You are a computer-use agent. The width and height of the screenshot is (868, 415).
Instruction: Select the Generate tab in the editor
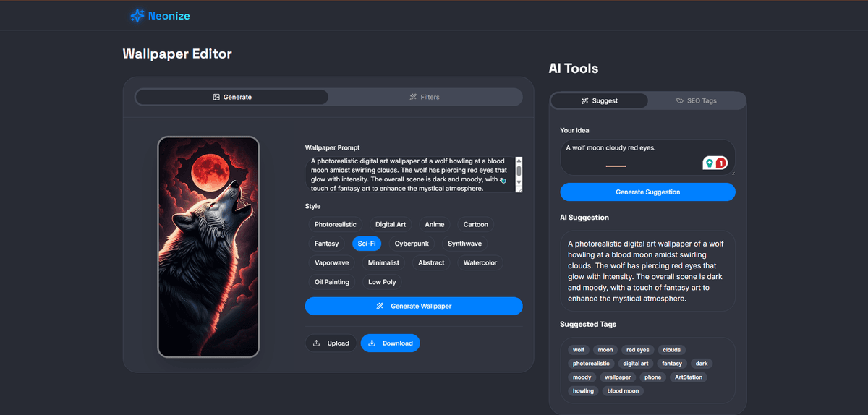point(232,97)
